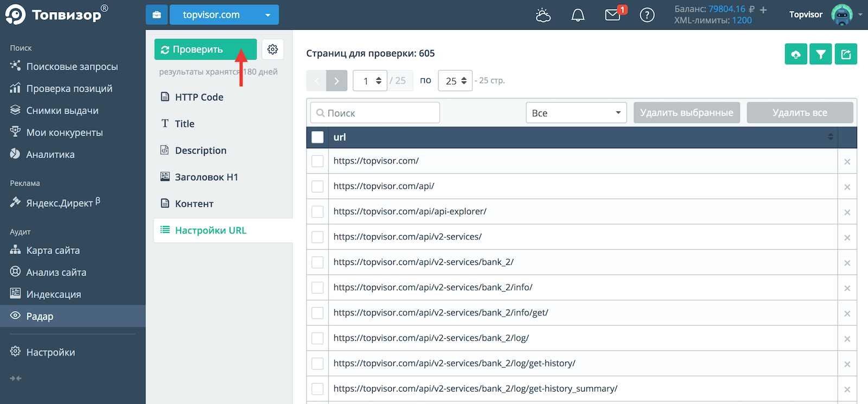Screen dimensions: 868x404
Task: Remove the bank_2/log/get-history/ row
Action: 847,364
